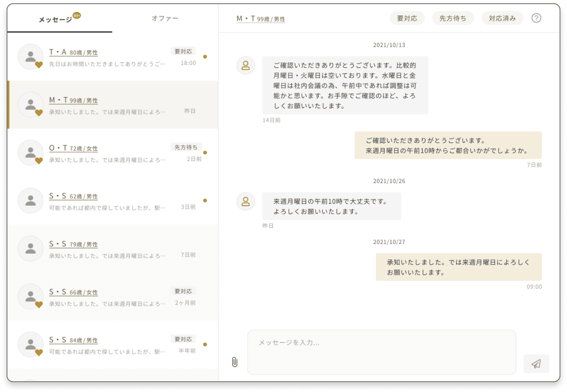This screenshot has width=567, height=392.
Task: Click heart badge on T・A avatar
Action: (x=39, y=65)
